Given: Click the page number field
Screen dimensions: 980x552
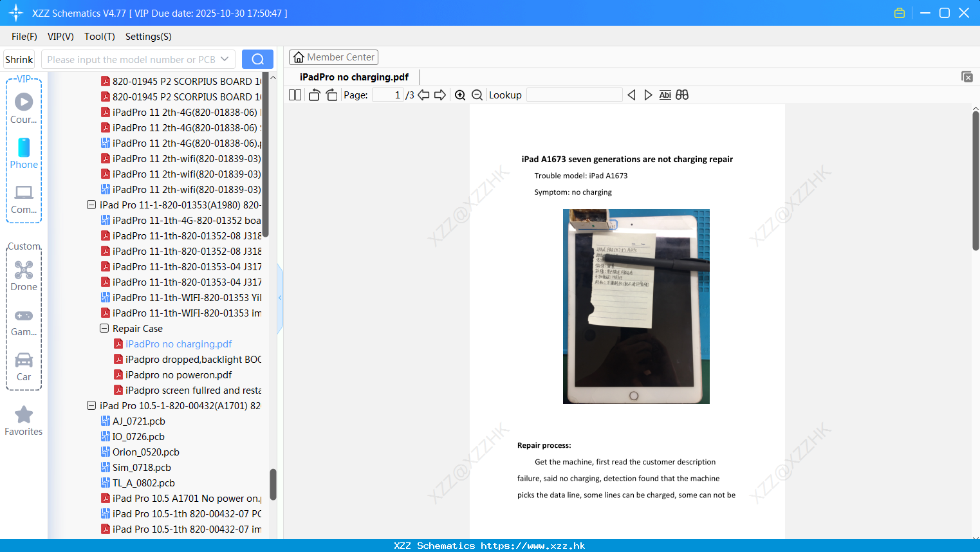Looking at the screenshot, I should pyautogui.click(x=387, y=95).
